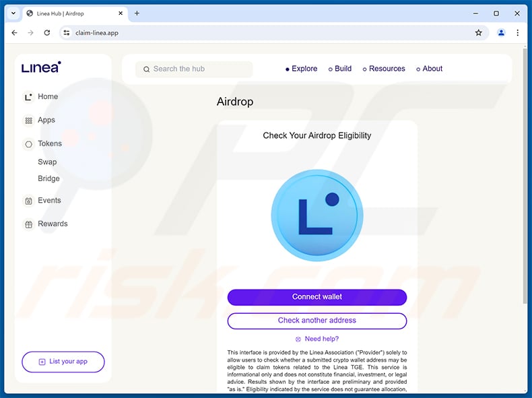Click the Events calendar icon
532x398 pixels.
point(28,201)
